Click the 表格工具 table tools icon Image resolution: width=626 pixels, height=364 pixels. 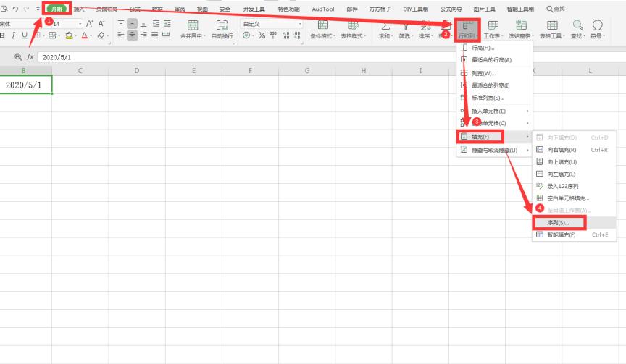553,25
